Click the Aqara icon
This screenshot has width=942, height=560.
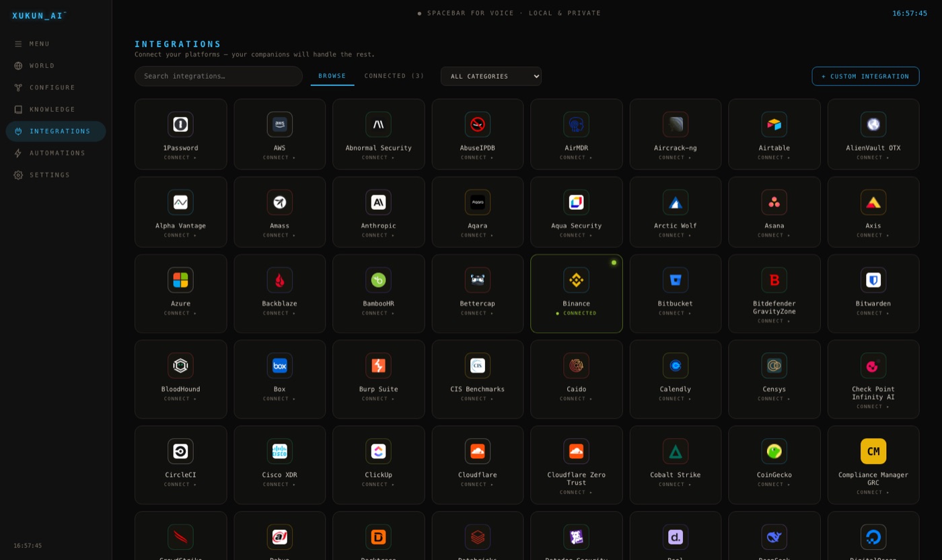pyautogui.click(x=477, y=202)
